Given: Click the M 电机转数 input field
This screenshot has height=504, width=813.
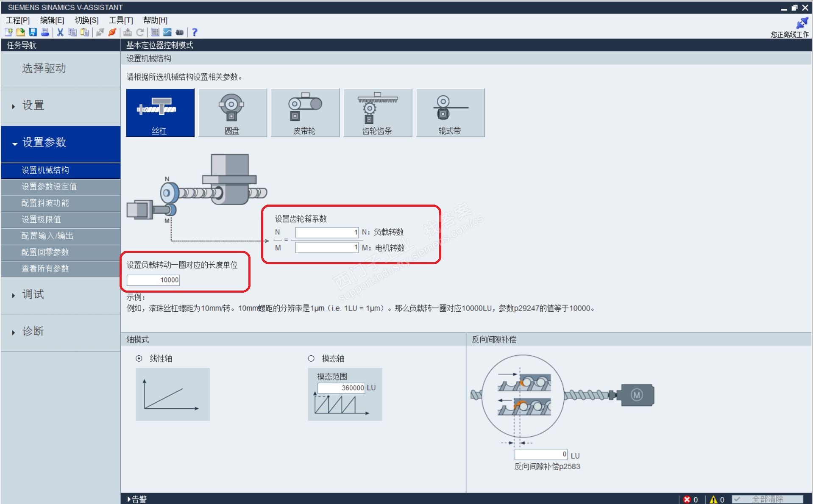Looking at the screenshot, I should (x=327, y=248).
